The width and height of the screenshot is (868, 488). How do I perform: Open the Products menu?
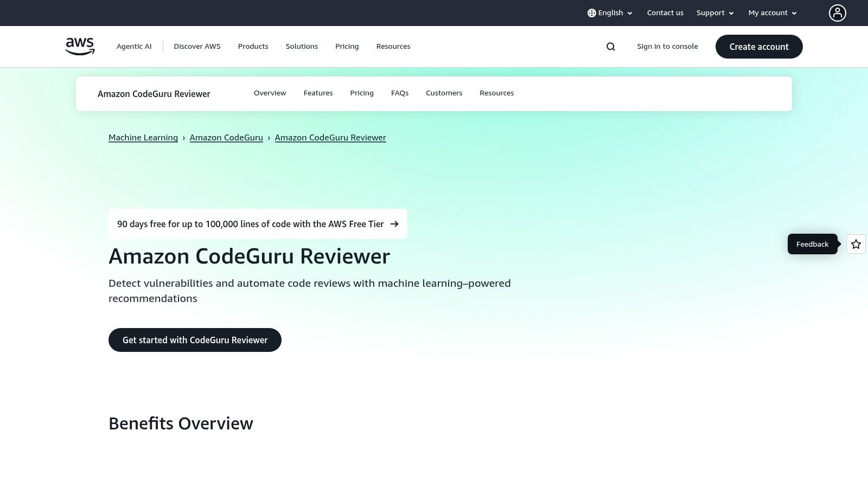253,46
